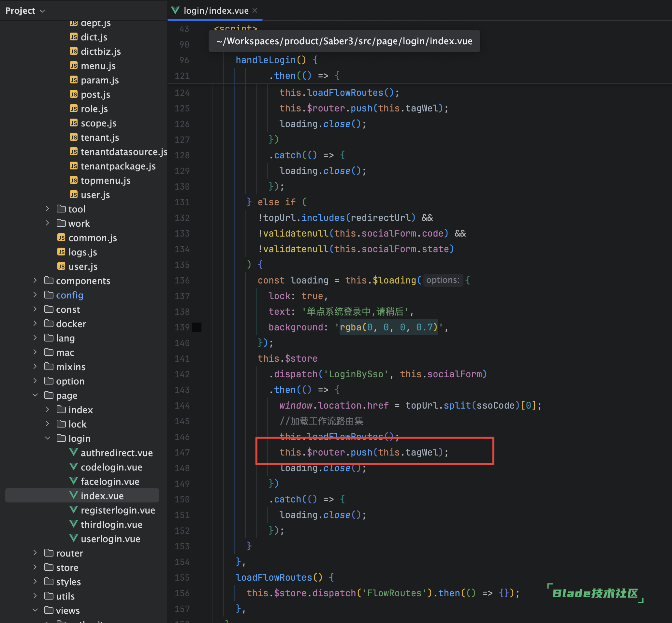Click the 'LoginBySso' string on line 142

pos(356,374)
